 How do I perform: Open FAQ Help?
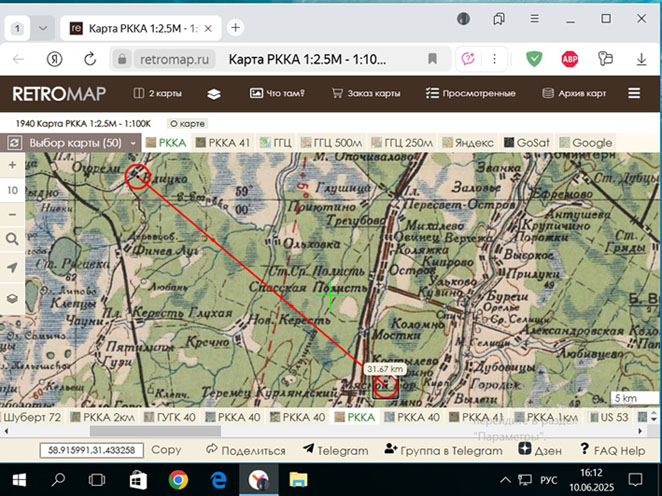click(613, 450)
